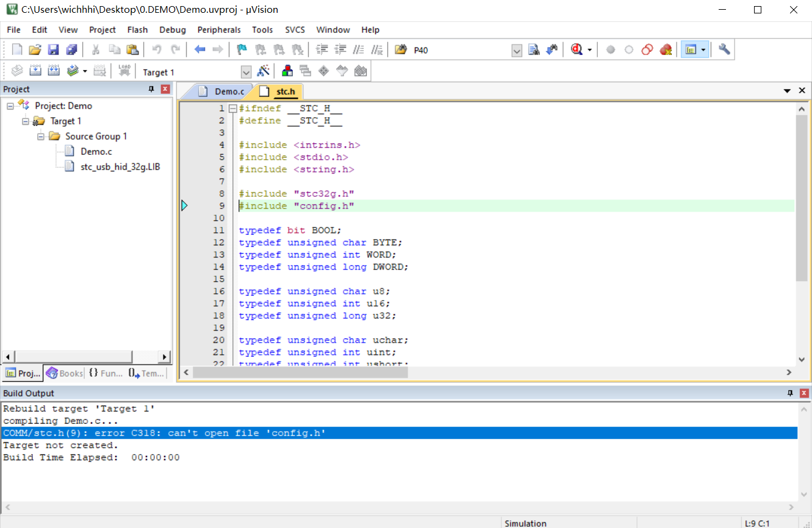812x528 pixels.
Task: Comment out the selection icon
Action: [359, 50]
